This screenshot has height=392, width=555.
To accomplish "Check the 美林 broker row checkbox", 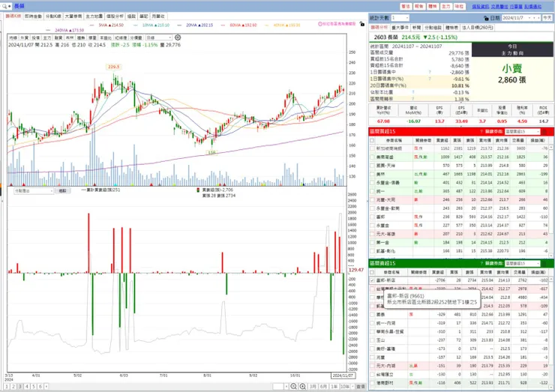I will 372,174.
